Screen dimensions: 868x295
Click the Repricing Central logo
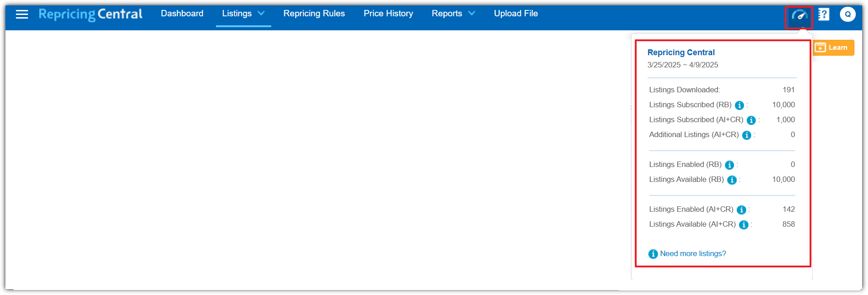[91, 14]
